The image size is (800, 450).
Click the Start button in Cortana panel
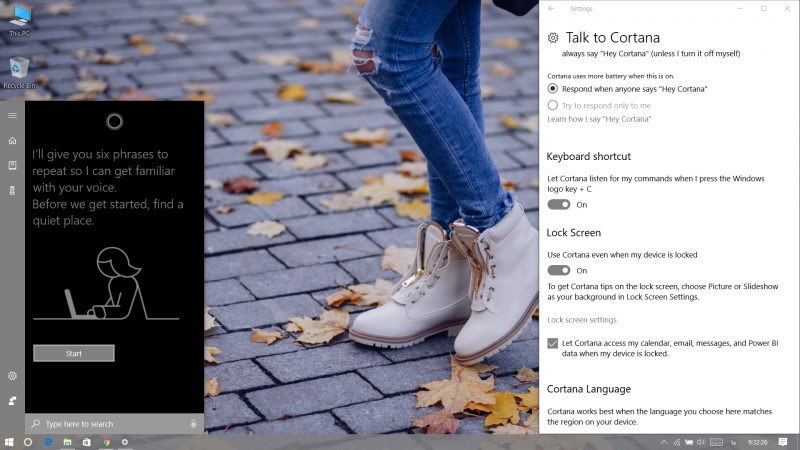point(73,353)
